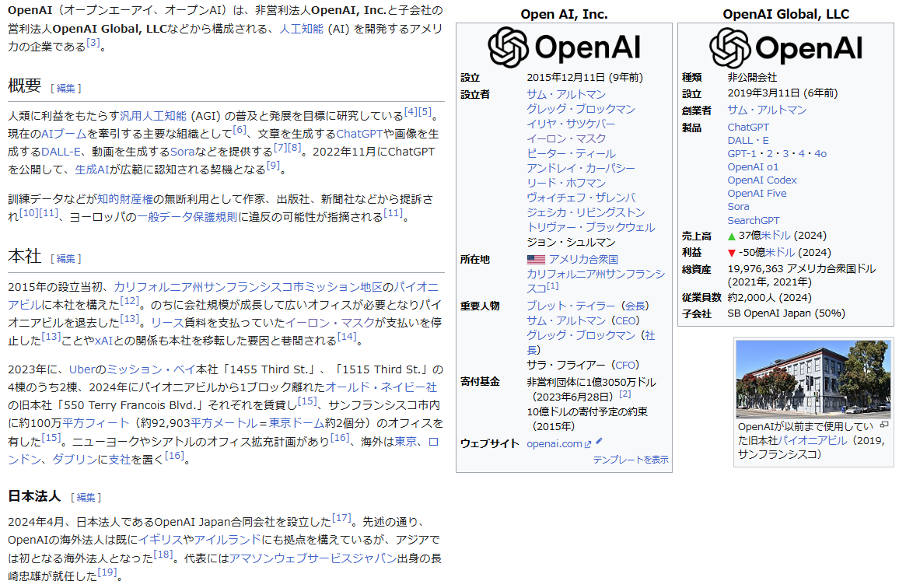The image size is (899, 588).
Task: Open the 平方メートル link
Action: click(x=224, y=423)
